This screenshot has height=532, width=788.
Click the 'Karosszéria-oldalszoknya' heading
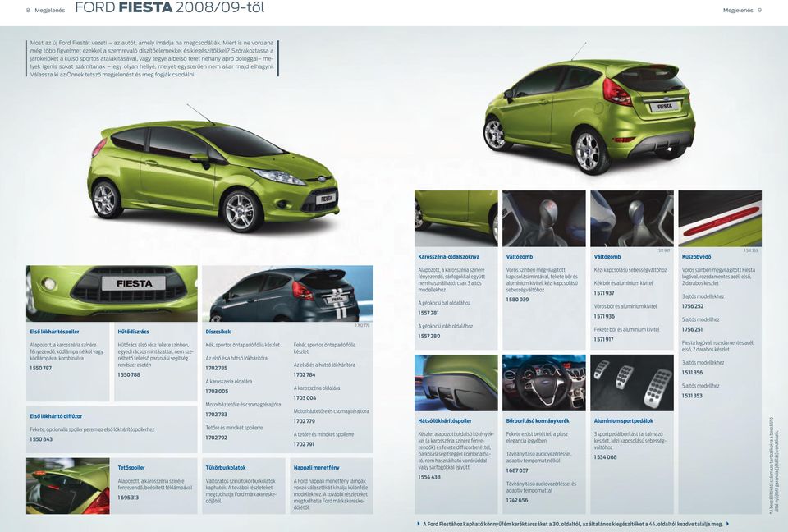click(449, 256)
